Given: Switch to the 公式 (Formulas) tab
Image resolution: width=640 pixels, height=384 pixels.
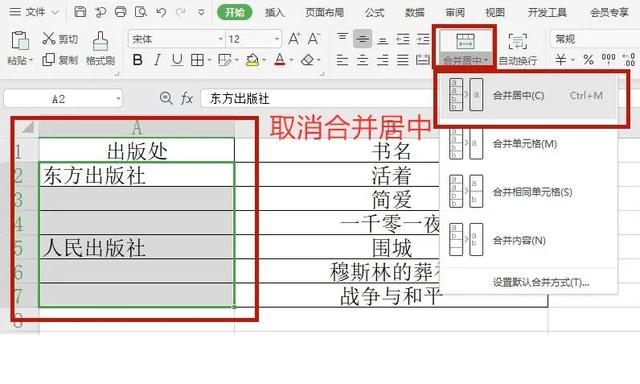Looking at the screenshot, I should coord(375,13).
